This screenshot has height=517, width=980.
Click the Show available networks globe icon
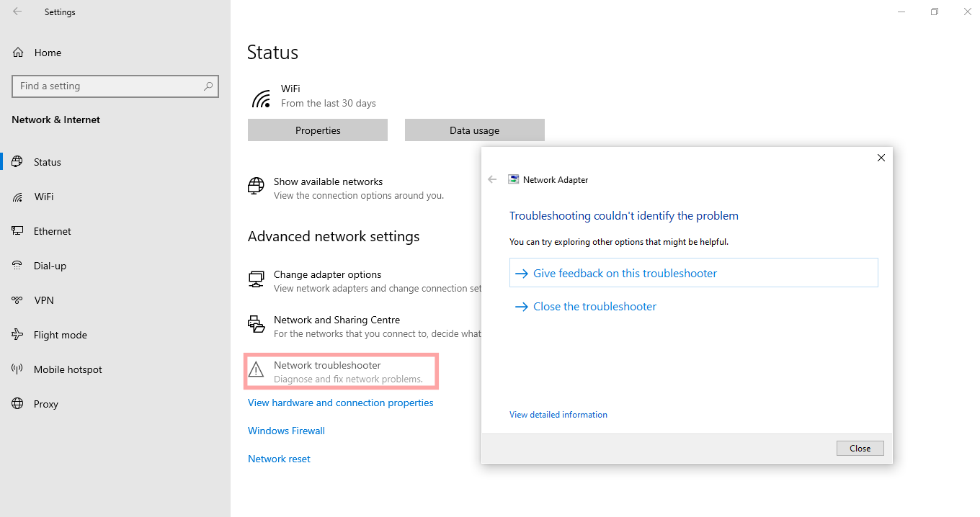(256, 186)
